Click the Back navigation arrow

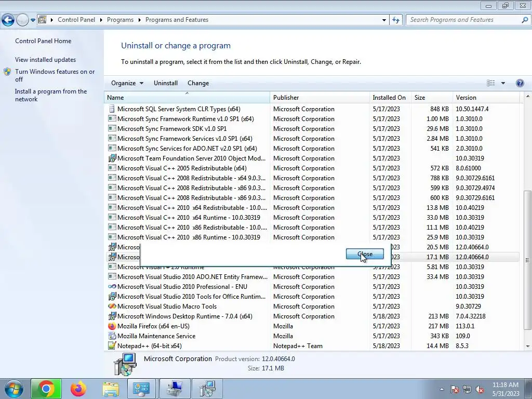click(x=8, y=20)
